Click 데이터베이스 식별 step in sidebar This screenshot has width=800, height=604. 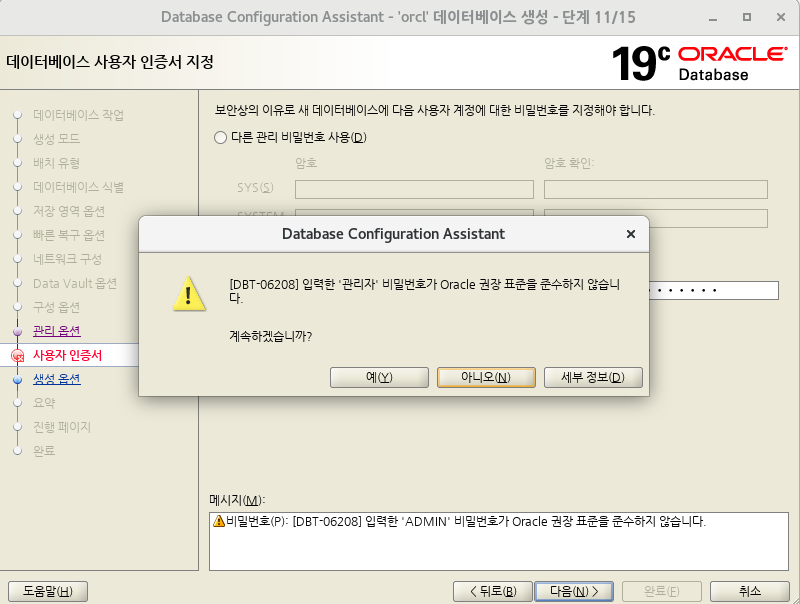point(79,187)
